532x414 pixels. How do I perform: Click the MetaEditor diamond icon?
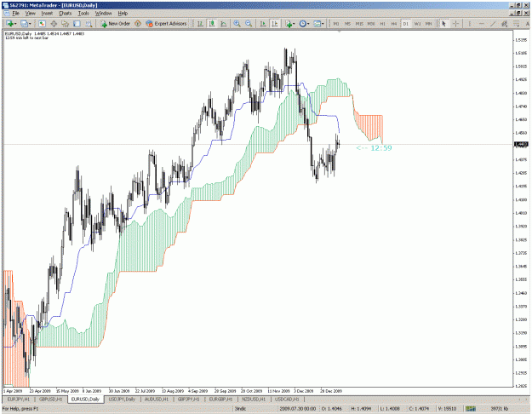pyautogui.click(x=138, y=24)
